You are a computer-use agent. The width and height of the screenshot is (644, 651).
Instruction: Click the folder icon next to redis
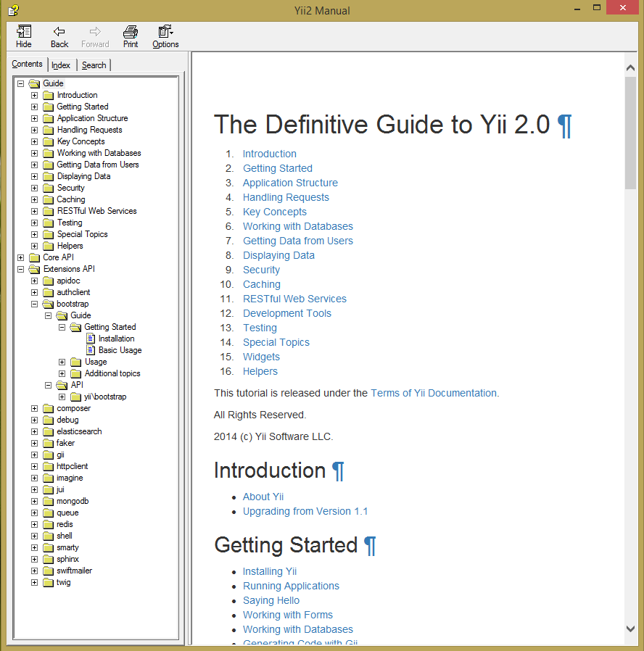(48, 524)
